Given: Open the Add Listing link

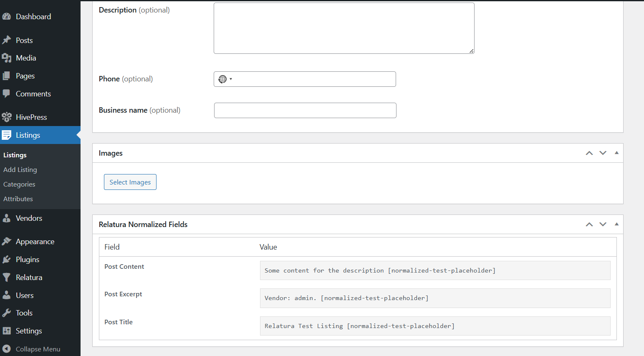Looking at the screenshot, I should coord(20,169).
